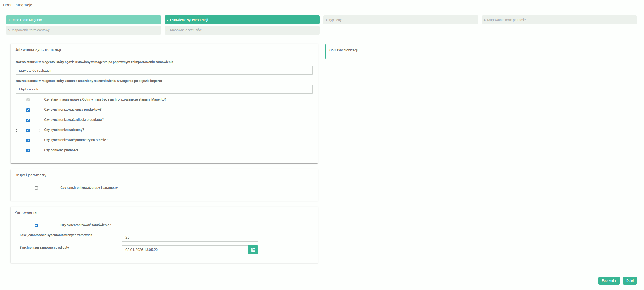Viewport: 644px width, 290px height.
Task: Toggle product photos synchronization checkbox
Action: point(28,120)
